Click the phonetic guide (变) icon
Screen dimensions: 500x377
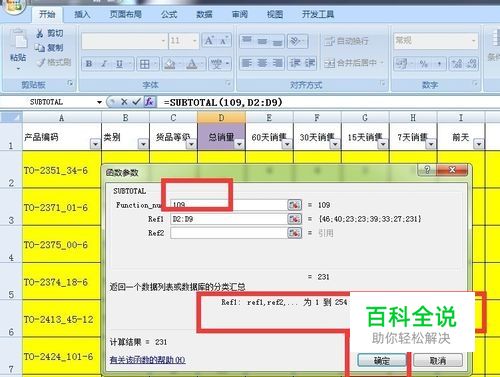(217, 63)
